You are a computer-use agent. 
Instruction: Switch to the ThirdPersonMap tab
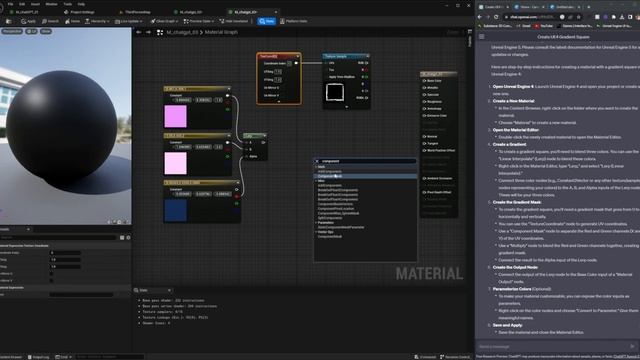coord(135,12)
